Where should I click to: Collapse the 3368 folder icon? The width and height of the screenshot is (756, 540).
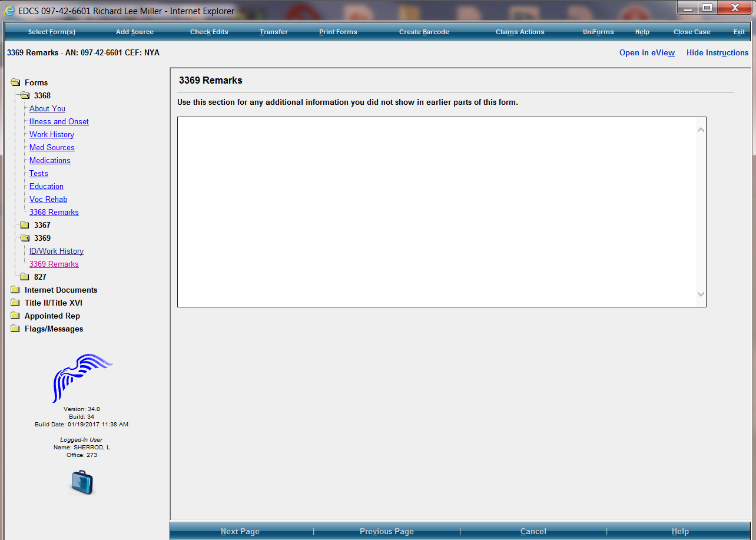[x=24, y=95]
